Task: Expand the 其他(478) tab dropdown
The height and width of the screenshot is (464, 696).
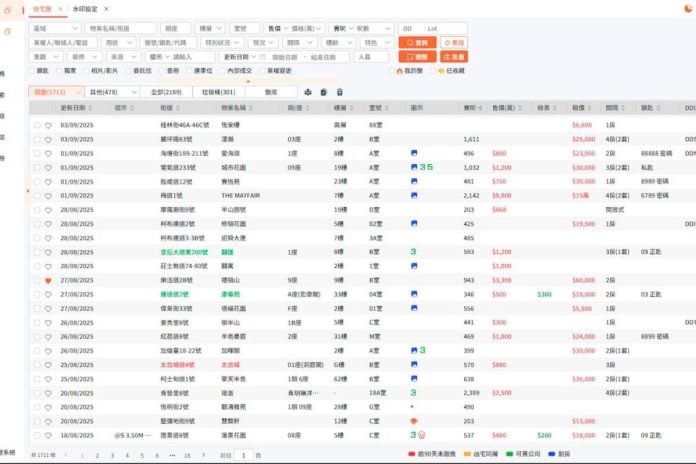Action: tap(134, 92)
